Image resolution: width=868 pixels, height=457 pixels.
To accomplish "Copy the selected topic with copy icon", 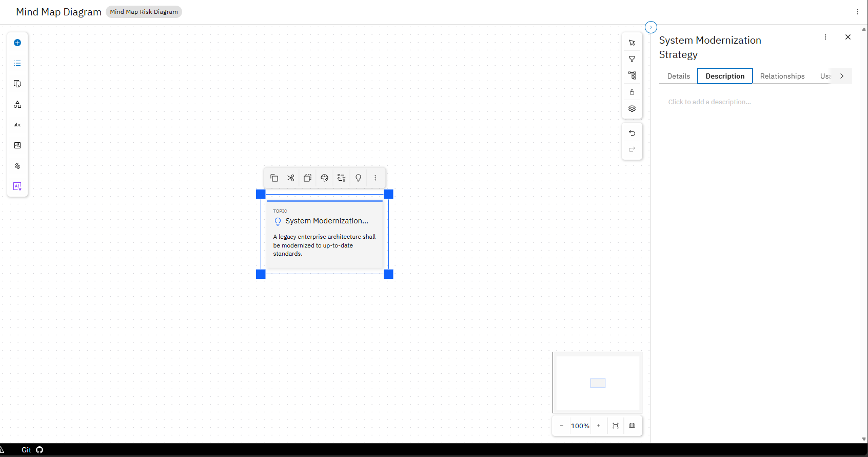I will point(274,178).
